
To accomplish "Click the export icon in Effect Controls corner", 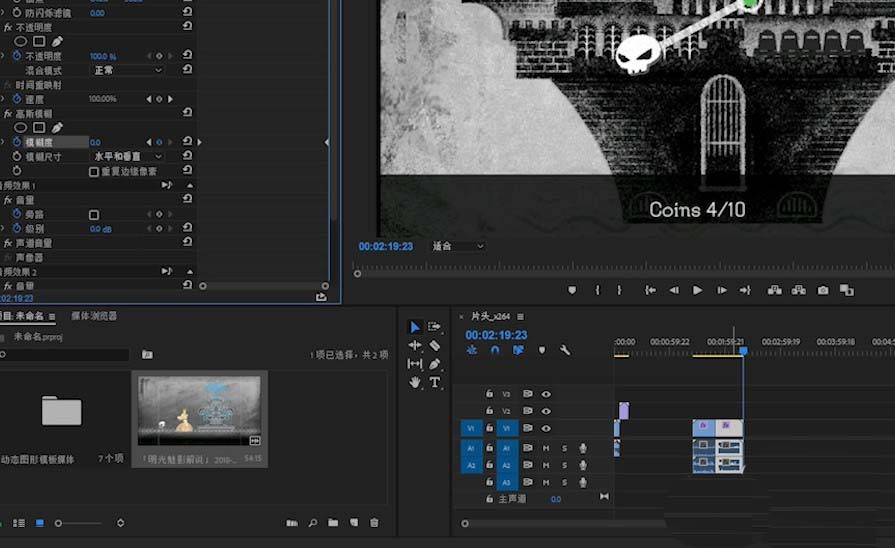I will 321,297.
